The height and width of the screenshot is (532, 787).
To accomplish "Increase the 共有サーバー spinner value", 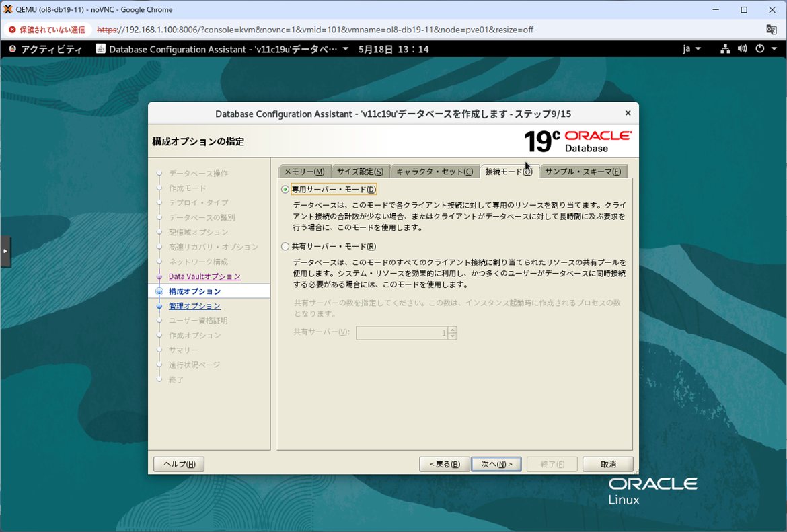I will click(x=452, y=330).
